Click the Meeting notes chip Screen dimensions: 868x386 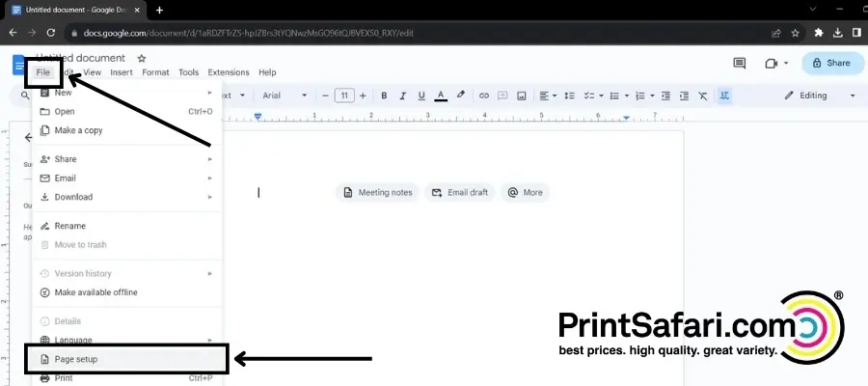pos(378,192)
